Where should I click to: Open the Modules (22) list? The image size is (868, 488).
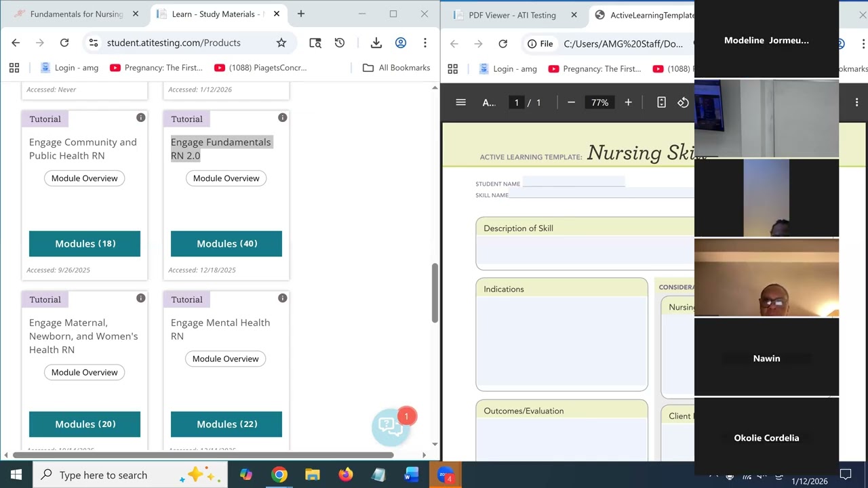pyautogui.click(x=226, y=424)
